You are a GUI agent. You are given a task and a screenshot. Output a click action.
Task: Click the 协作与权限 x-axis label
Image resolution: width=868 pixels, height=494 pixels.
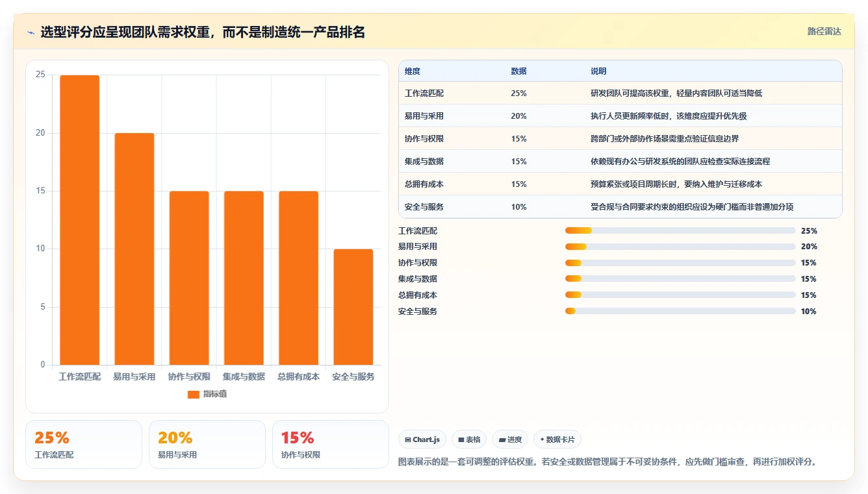[x=189, y=377]
